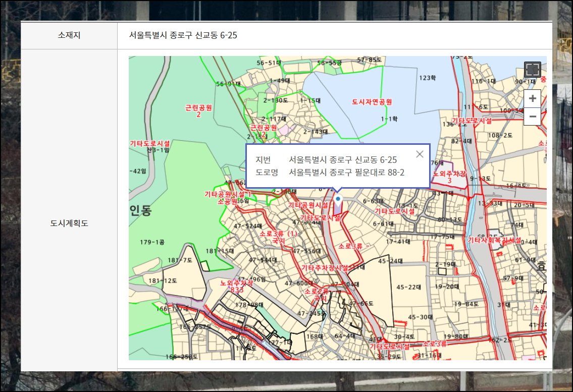Click 기타사회복지시설 label on map
The image size is (573, 392).
pyautogui.click(x=494, y=240)
